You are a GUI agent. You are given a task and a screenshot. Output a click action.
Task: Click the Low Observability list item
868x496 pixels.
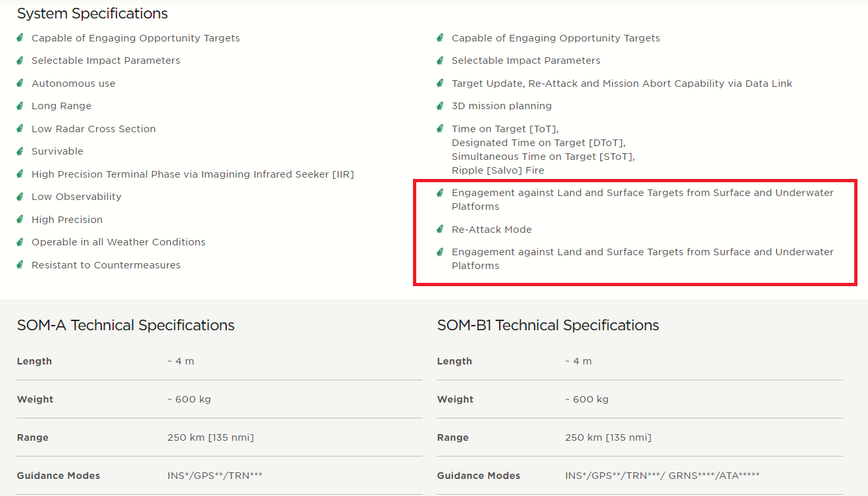coord(76,197)
